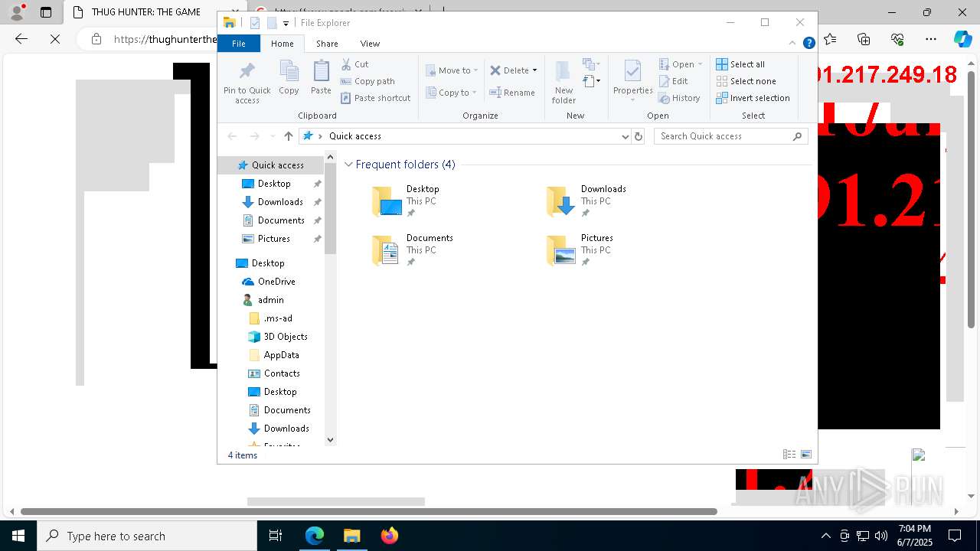
Task: Select pinned Pictures under Quick access
Action: [x=273, y=239]
